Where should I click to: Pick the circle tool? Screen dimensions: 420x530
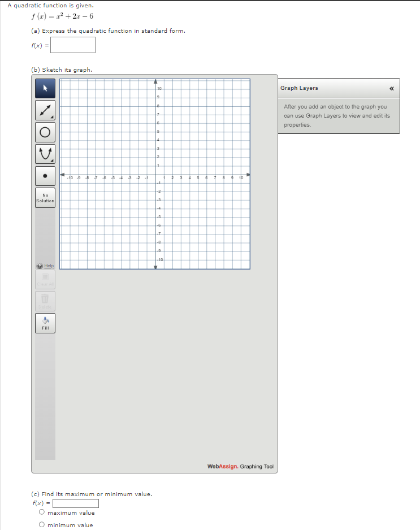click(x=45, y=132)
